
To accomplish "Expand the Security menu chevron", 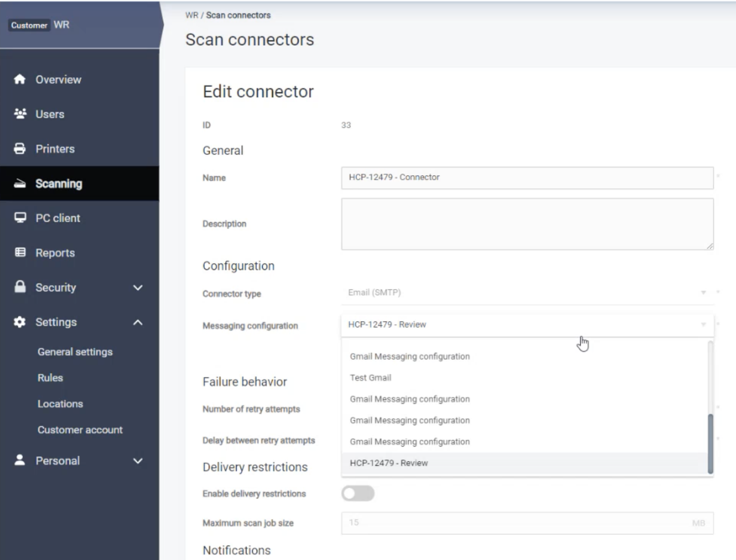I will click(138, 287).
